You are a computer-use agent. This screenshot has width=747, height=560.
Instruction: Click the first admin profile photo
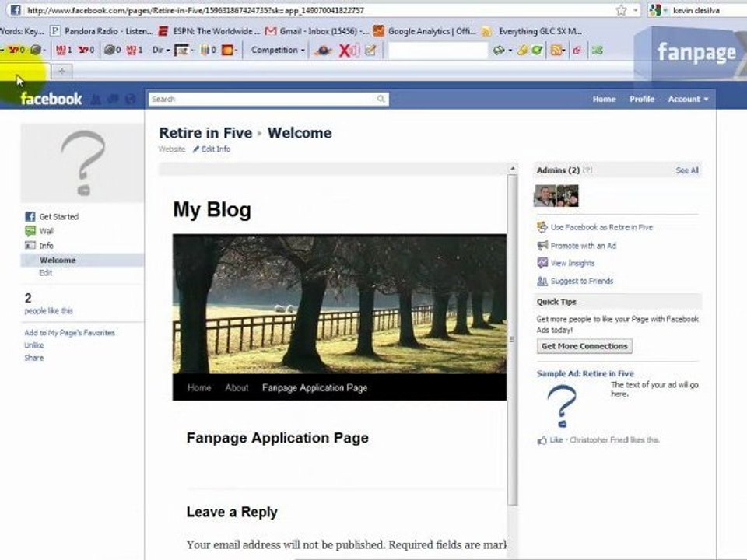point(545,196)
